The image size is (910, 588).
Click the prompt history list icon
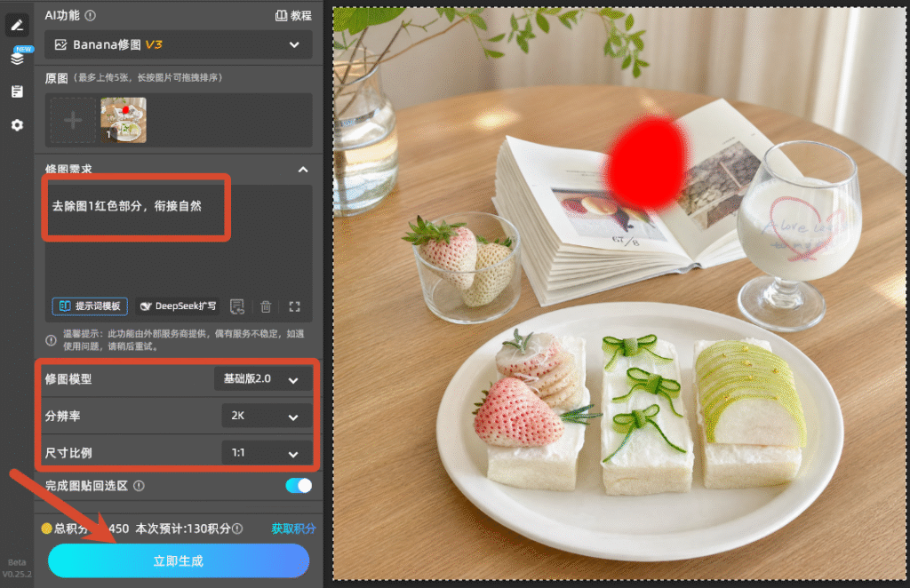[236, 306]
